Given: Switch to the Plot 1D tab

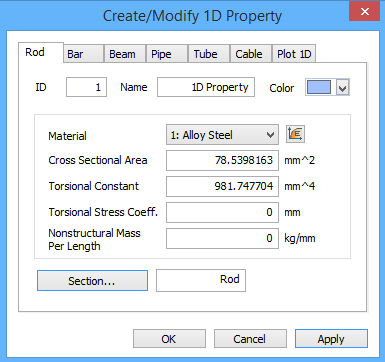Looking at the screenshot, I should [x=294, y=54].
